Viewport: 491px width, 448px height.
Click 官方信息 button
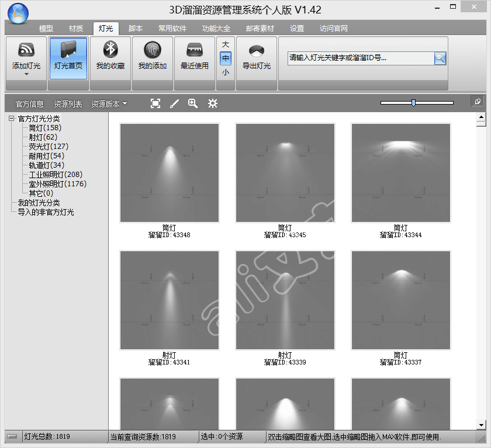(x=29, y=104)
